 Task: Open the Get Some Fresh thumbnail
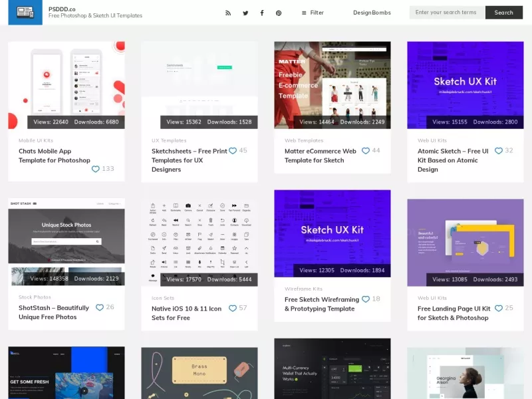pyautogui.click(x=66, y=372)
